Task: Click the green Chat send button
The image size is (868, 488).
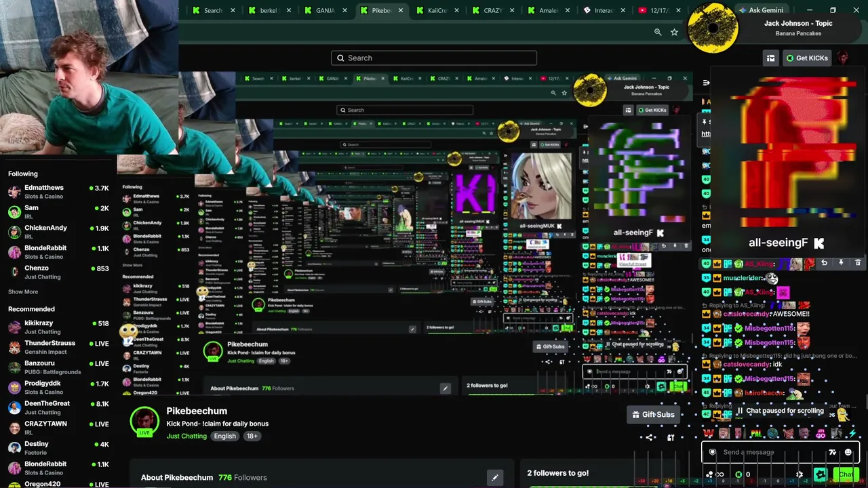Action: click(x=845, y=474)
